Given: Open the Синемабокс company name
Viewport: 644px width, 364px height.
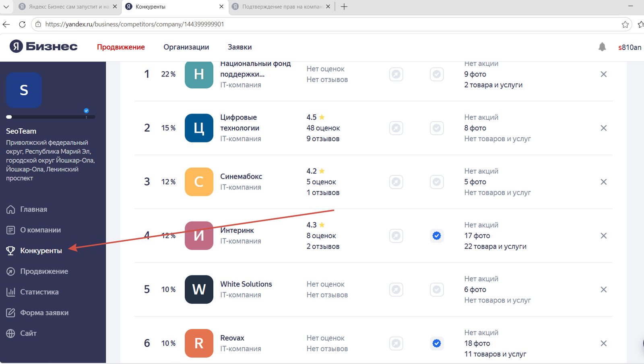Looking at the screenshot, I should 241,177.
